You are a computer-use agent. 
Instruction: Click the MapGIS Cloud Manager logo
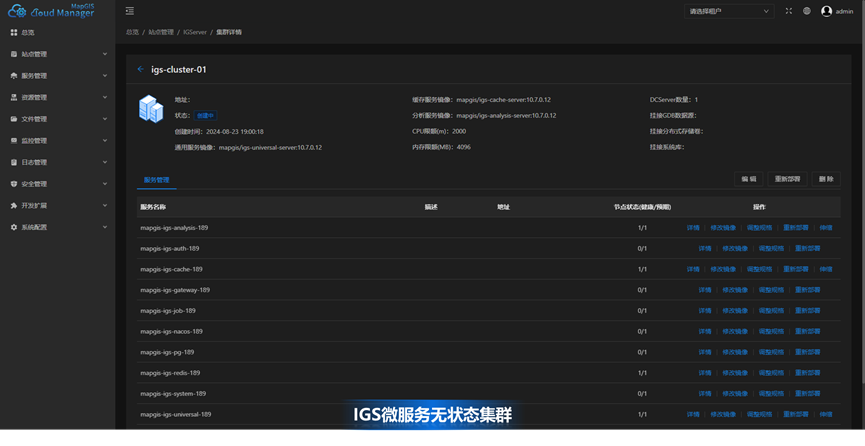click(x=51, y=10)
